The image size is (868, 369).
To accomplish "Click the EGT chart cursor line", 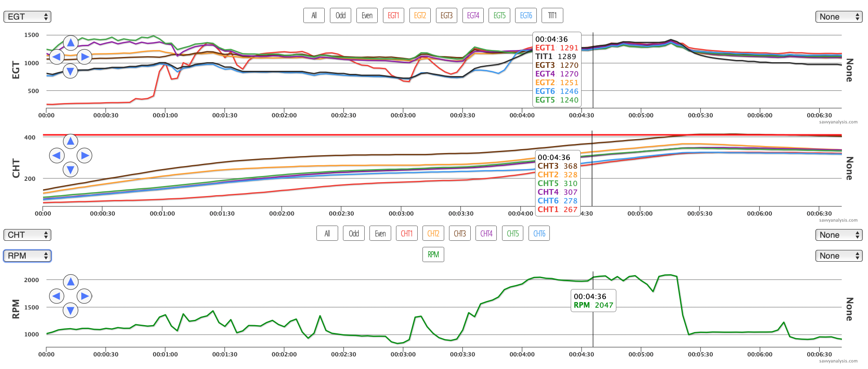I will [x=593, y=70].
